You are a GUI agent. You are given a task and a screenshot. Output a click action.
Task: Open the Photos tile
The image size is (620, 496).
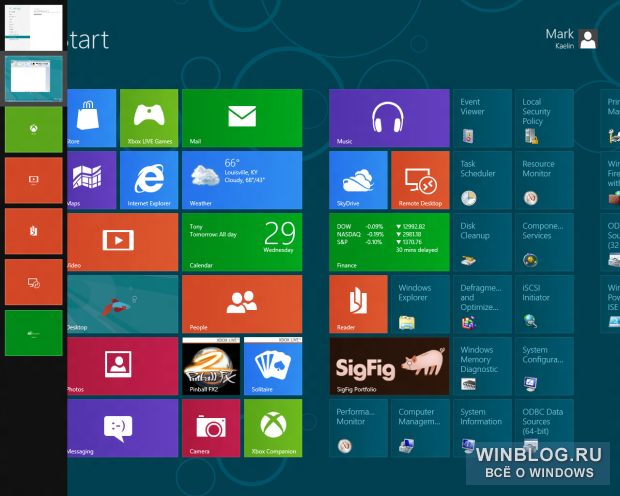coord(123,366)
